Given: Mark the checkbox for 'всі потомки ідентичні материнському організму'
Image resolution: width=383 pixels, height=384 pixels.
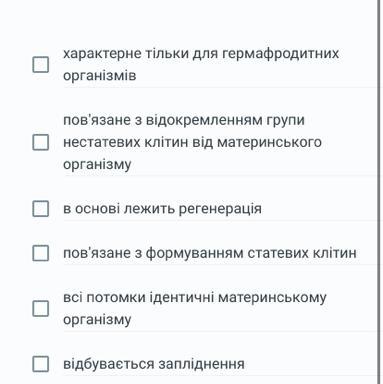Looking at the screenshot, I should pyautogui.click(x=41, y=308).
